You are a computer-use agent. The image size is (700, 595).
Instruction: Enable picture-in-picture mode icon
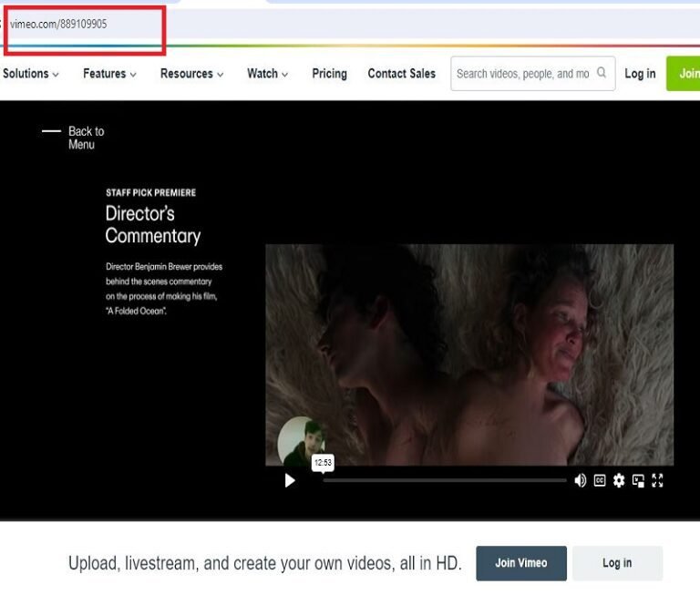(638, 481)
